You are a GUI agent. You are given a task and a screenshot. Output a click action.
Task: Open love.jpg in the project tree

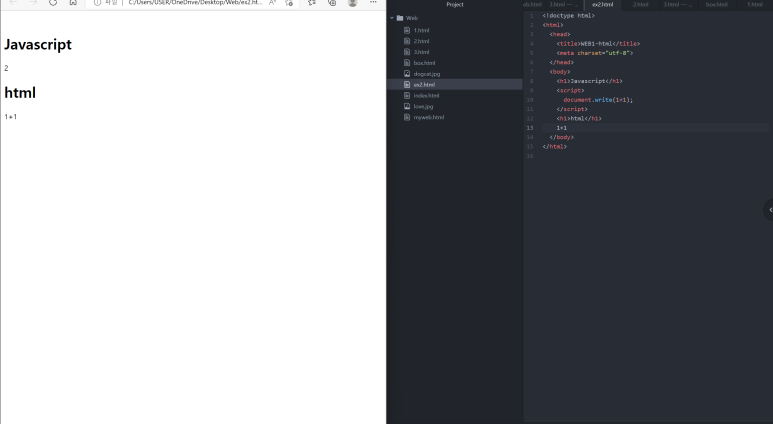click(x=423, y=106)
